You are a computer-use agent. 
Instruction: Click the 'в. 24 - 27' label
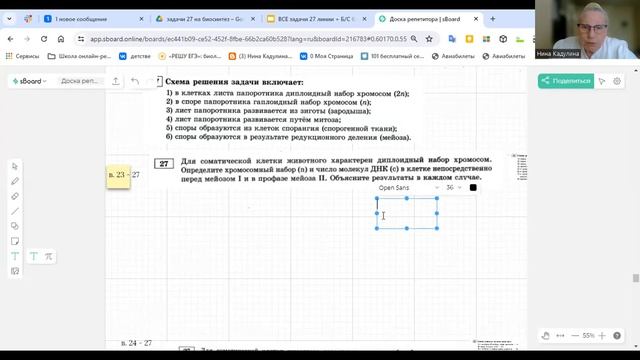(136, 343)
